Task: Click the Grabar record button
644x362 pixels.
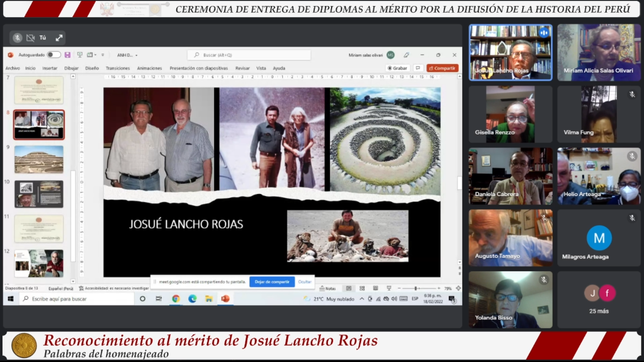Action: point(397,68)
